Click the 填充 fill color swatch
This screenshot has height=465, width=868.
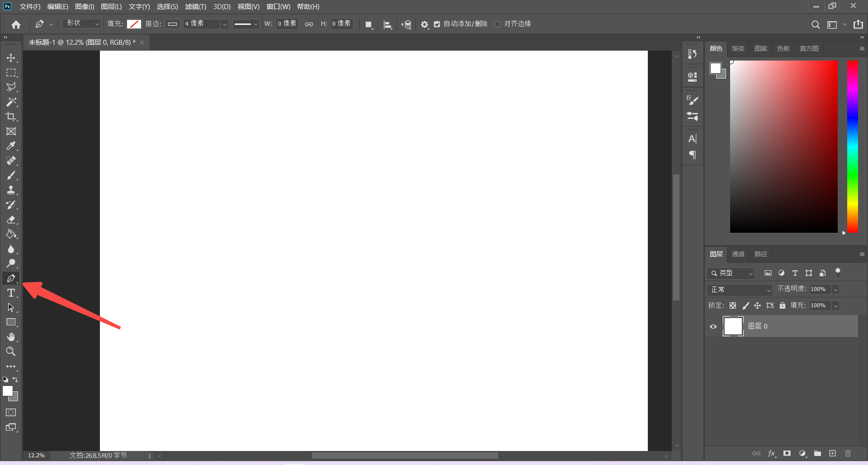[x=134, y=24]
